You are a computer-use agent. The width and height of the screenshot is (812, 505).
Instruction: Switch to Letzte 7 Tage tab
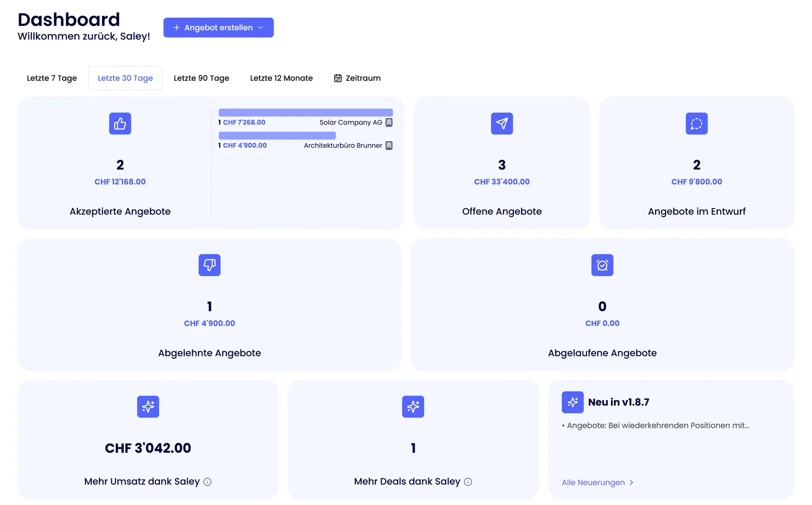[x=52, y=78]
